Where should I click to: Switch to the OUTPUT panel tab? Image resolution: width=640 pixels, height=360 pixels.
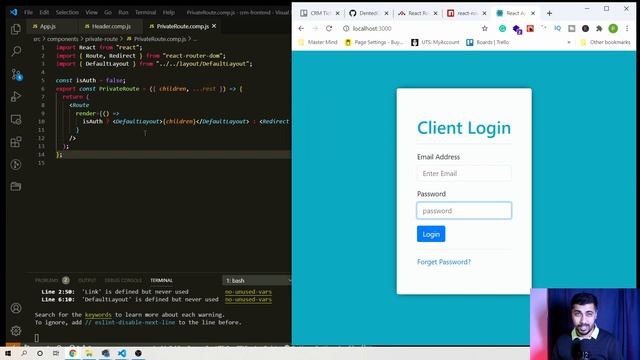(x=87, y=280)
